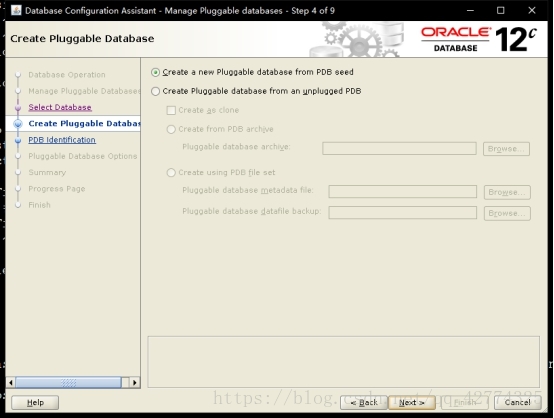Cancel the Database Configuration Assistant
Image resolution: width=554 pixels, height=418 pixels.
tap(517, 402)
